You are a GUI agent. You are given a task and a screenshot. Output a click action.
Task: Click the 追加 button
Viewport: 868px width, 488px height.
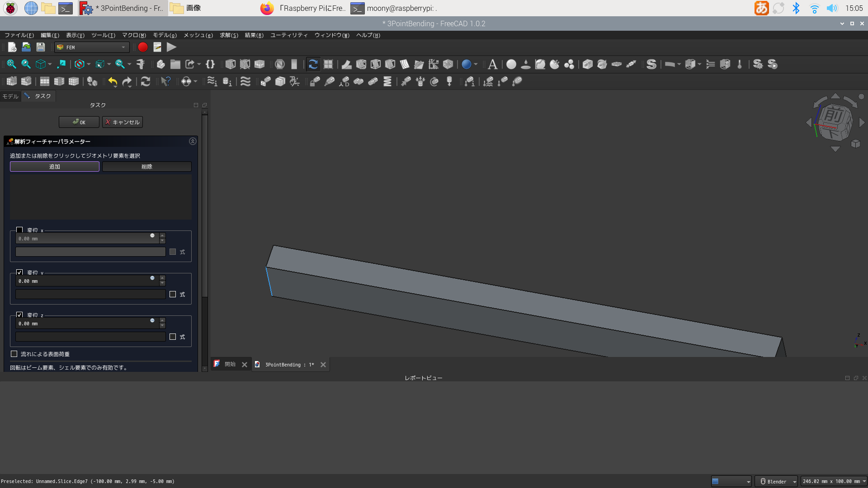coord(55,166)
